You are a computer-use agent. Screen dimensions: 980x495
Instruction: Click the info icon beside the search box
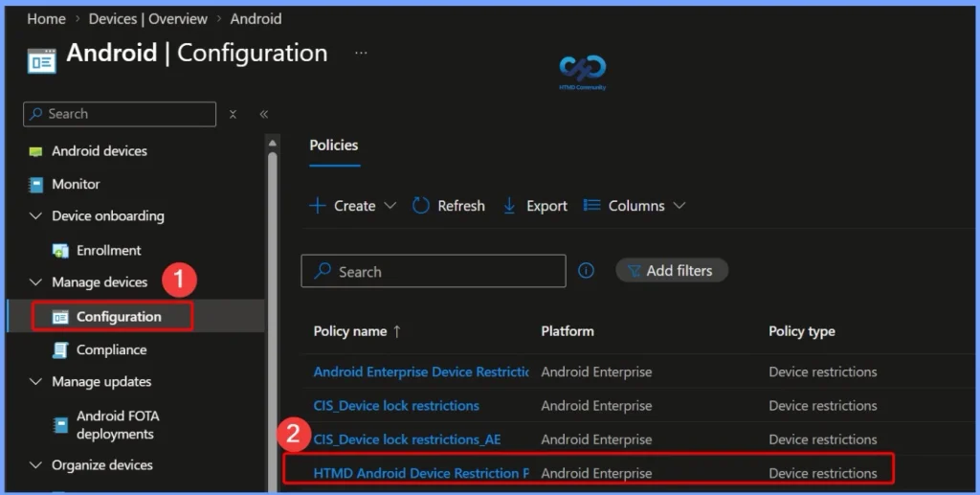(586, 271)
